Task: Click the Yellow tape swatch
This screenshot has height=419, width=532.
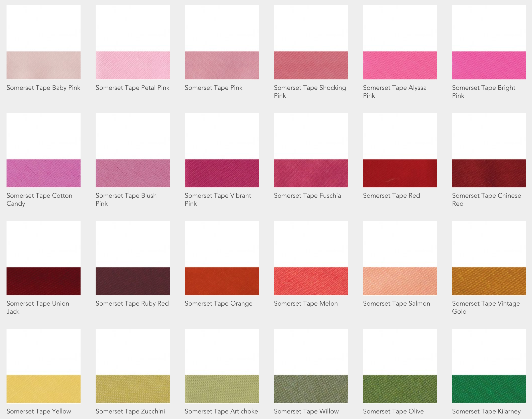Action: (43, 389)
